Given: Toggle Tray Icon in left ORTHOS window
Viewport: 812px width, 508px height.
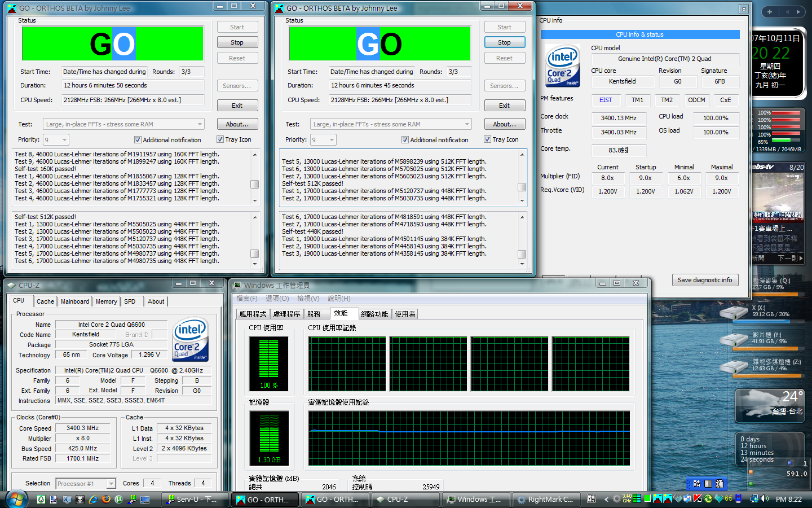Looking at the screenshot, I should point(220,139).
